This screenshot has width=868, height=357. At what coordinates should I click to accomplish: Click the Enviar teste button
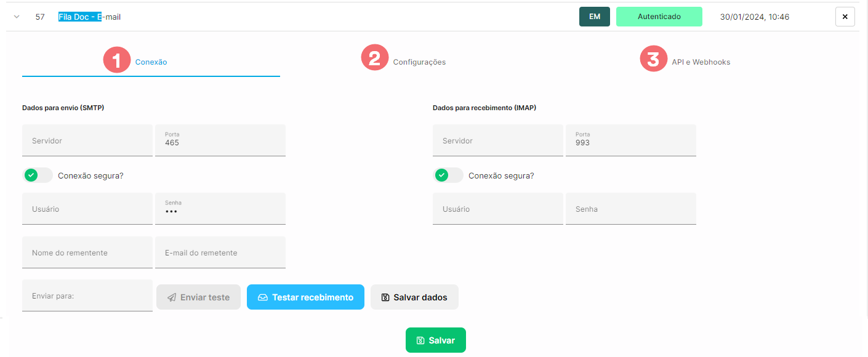(198, 297)
